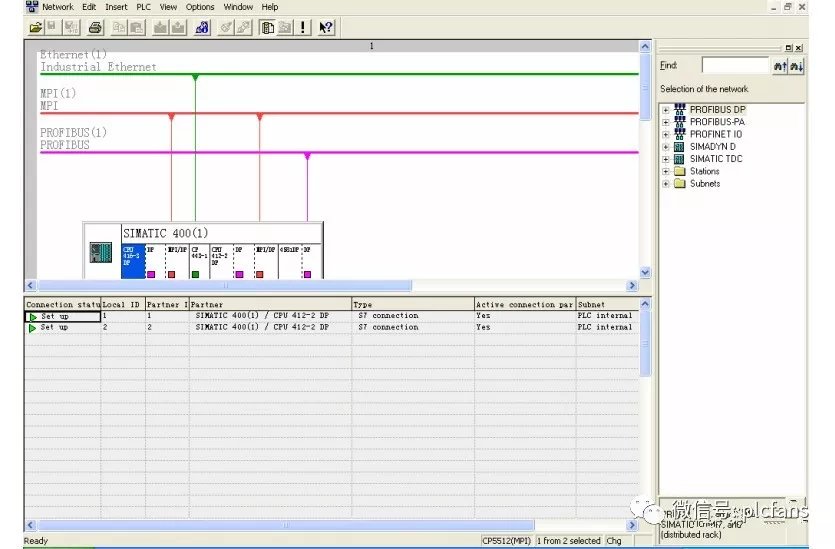Image resolution: width=835 pixels, height=549 pixels.
Task: Expand the Subnets folder node
Action: [665, 184]
